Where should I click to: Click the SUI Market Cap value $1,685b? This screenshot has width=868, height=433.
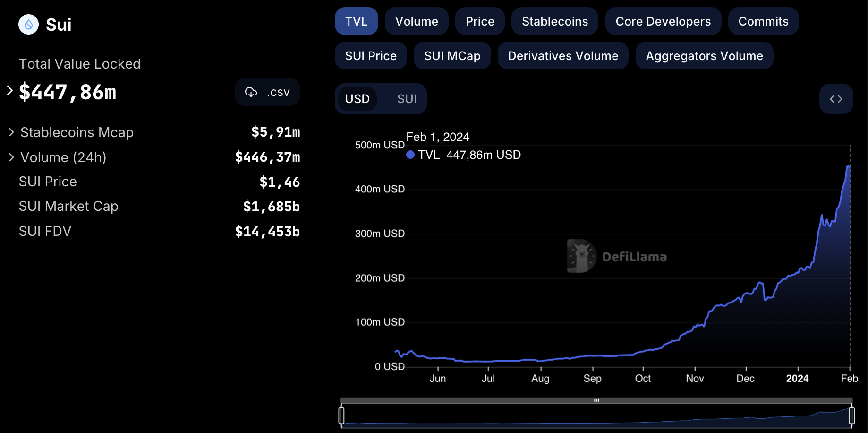tap(272, 207)
